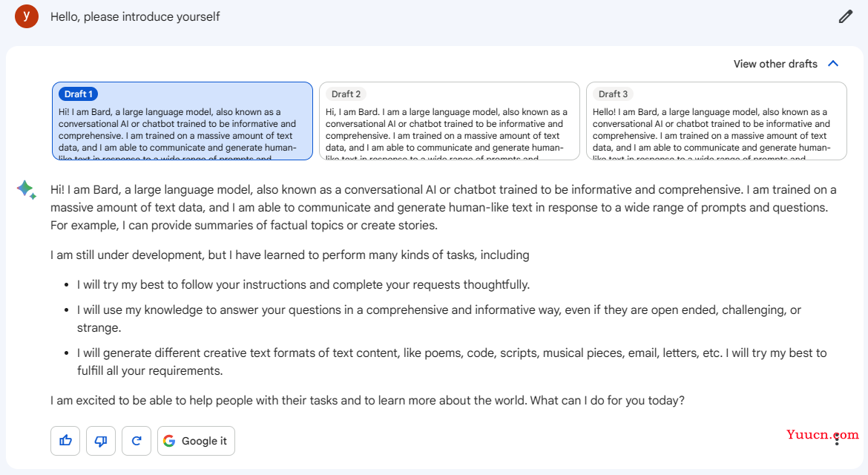The image size is (868, 475).
Task: Collapse the View other drafts chevron
Action: 833,64
